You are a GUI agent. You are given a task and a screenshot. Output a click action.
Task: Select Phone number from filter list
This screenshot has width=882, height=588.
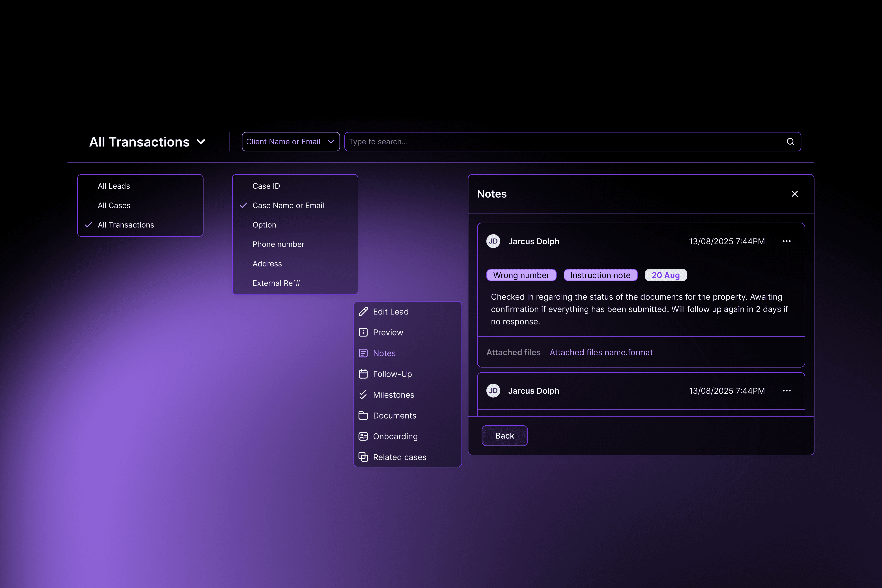point(278,244)
